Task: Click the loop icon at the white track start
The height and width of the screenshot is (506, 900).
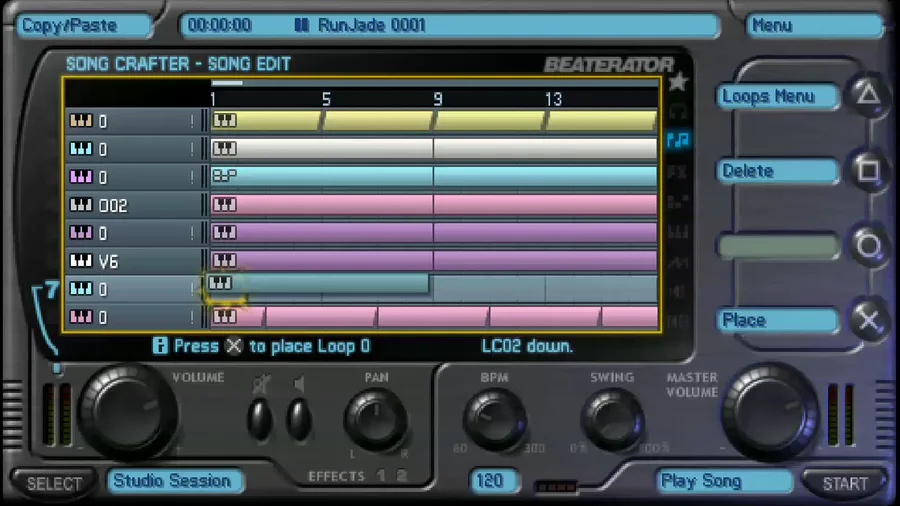Action: (x=224, y=149)
